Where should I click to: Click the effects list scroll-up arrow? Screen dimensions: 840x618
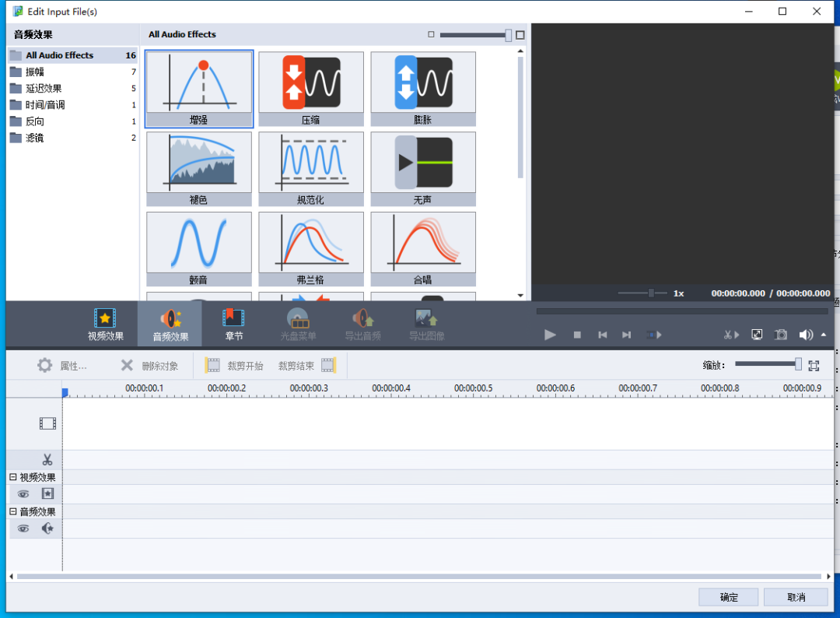520,51
